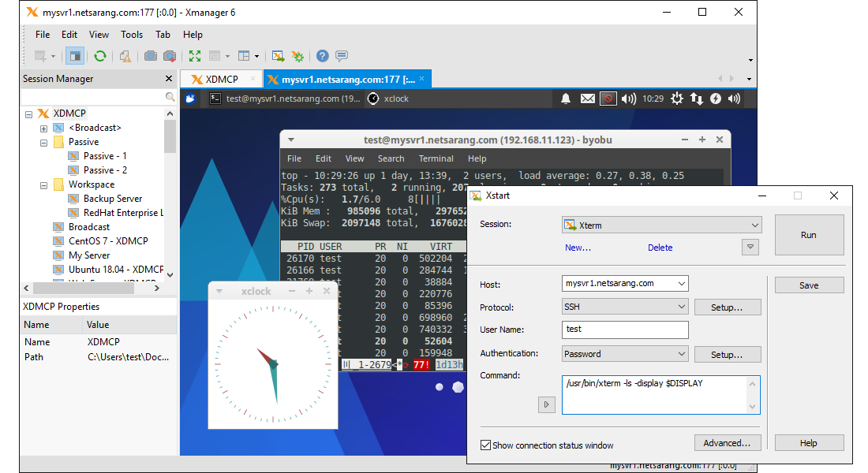Open the Tools menu in Xmanager
The width and height of the screenshot is (868, 473).
[132, 35]
